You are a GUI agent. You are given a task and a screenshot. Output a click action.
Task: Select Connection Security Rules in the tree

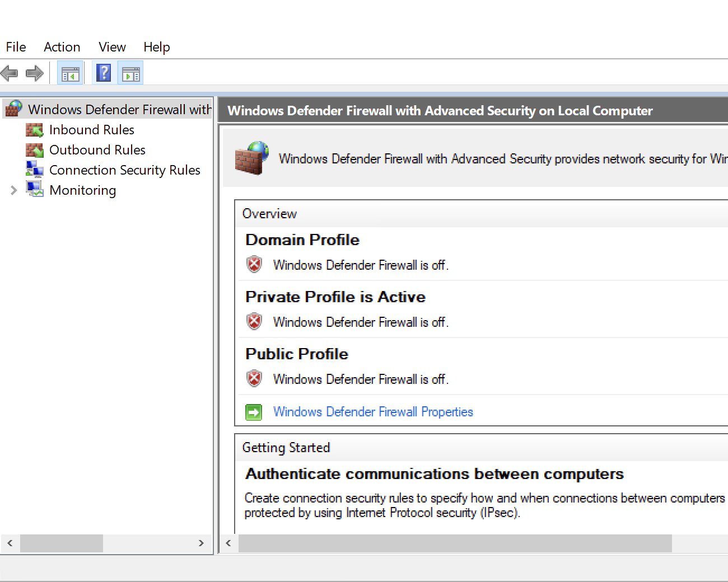(x=125, y=170)
